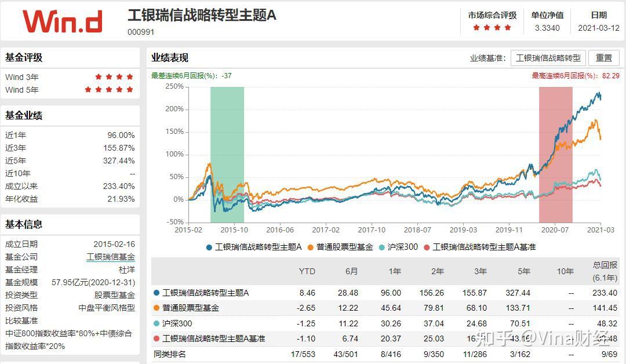Click the 业绩表现 section header
Image resolution: width=626 pixels, height=364 pixels.
point(170,58)
